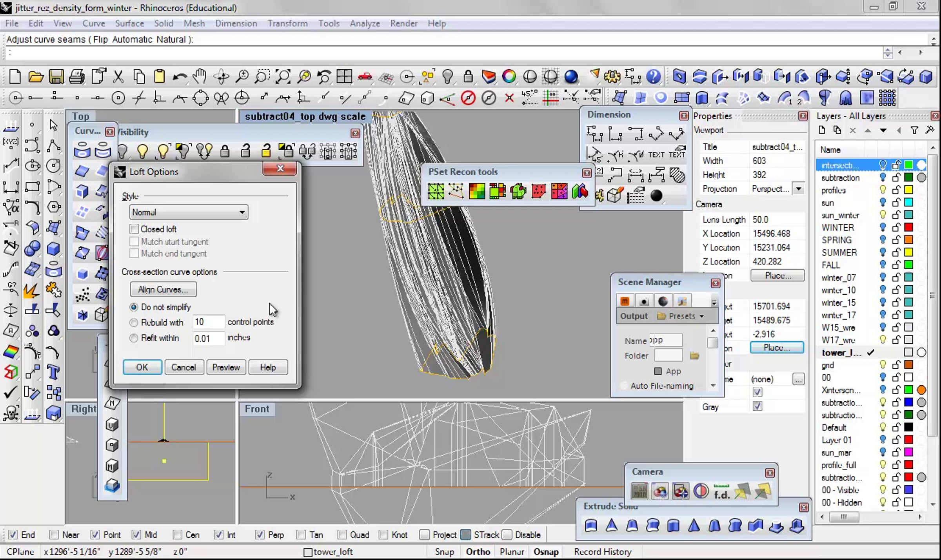Click the red color swatch of WINTER layer
The image size is (941, 560).
908,227
